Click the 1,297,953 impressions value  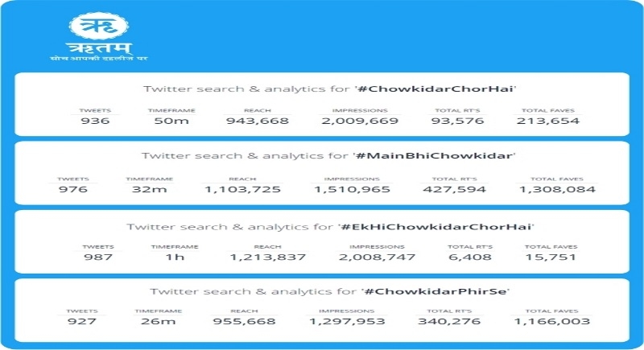(345, 322)
